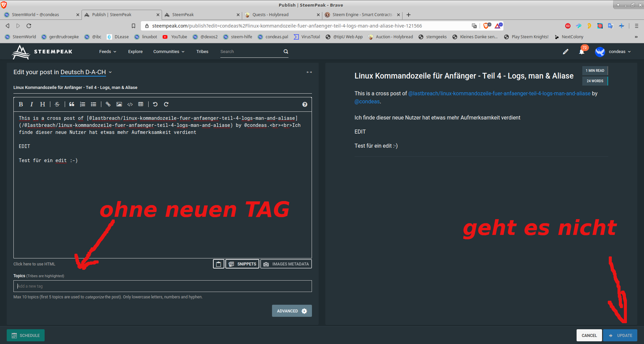Apply italic formatting in the editor
Screen dimensions: 644x344
click(32, 104)
